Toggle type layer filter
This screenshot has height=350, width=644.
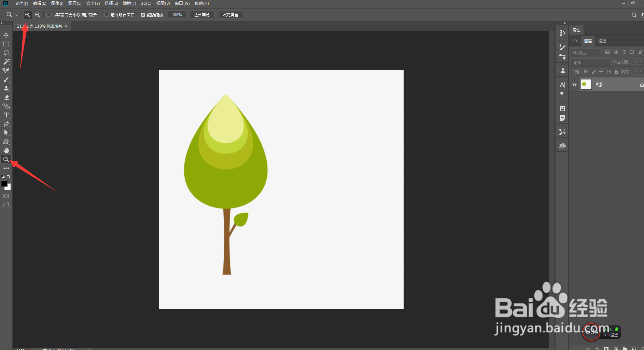click(x=624, y=52)
